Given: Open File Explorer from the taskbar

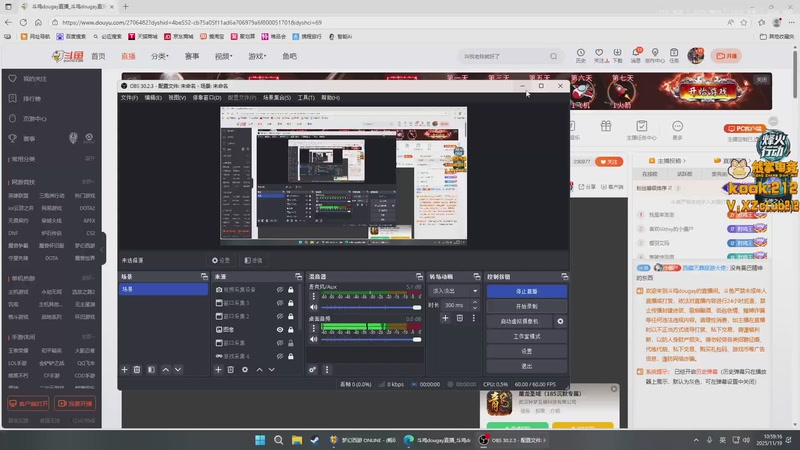Looking at the screenshot, I should [x=297, y=440].
